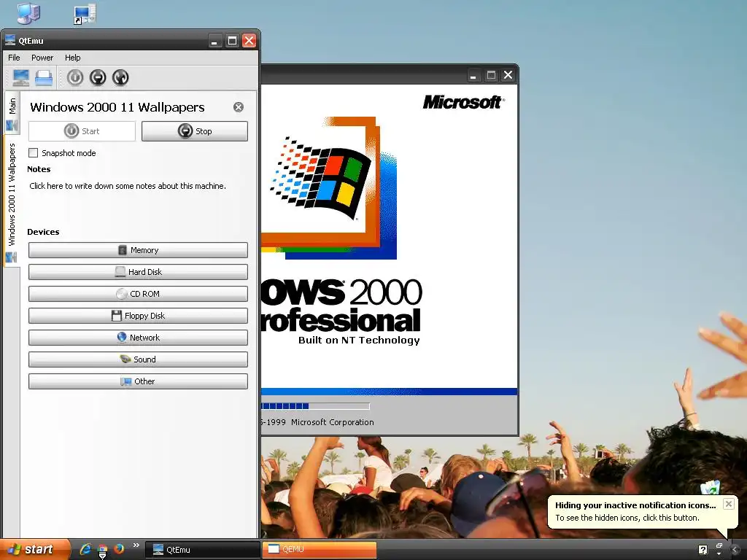Click the Windows 2000 boot progress bar
747x560 pixels.
click(x=315, y=406)
